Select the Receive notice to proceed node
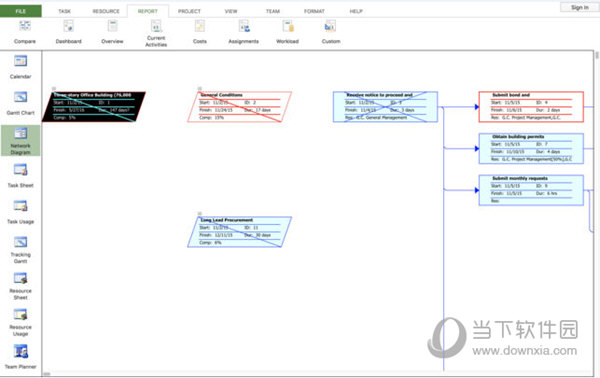 (x=385, y=107)
